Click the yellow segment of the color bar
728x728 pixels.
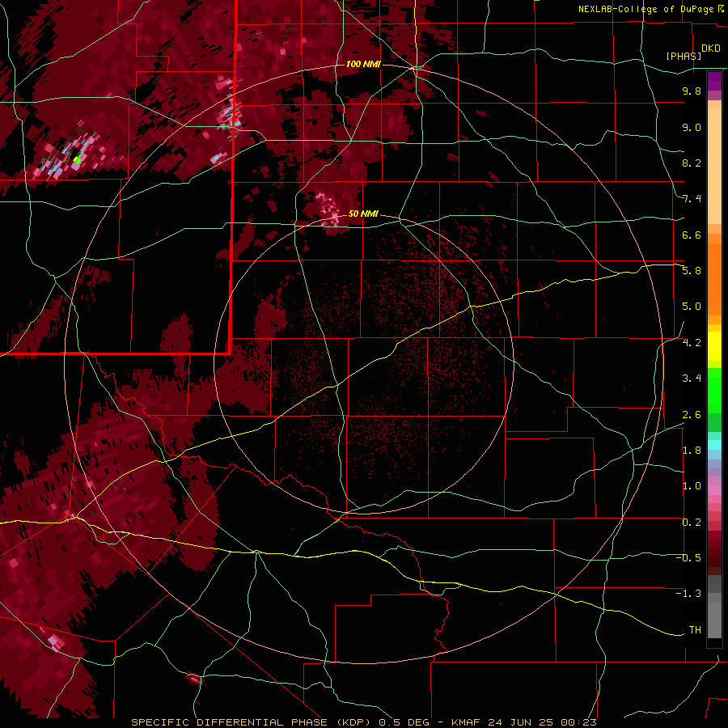click(x=714, y=346)
